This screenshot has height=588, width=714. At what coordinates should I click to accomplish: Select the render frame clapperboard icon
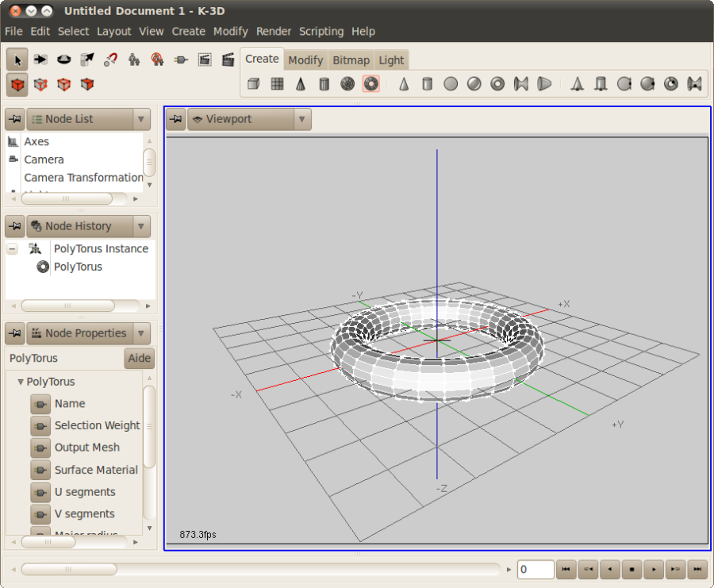(x=228, y=60)
